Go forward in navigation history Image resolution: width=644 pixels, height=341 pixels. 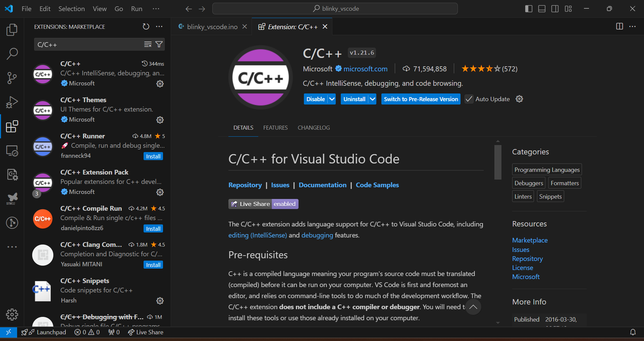tap(202, 9)
